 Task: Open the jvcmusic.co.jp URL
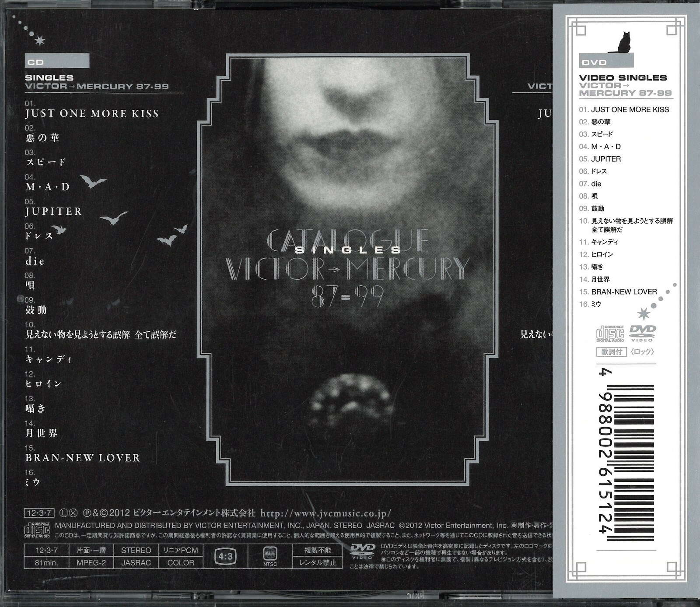pos(326,512)
